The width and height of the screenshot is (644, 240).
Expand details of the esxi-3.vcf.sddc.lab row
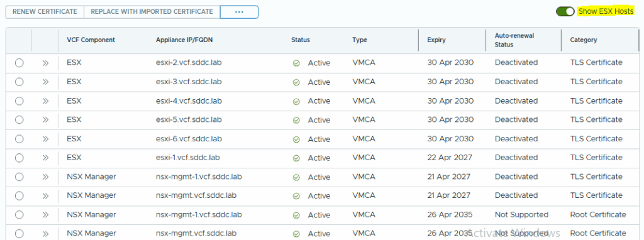(x=45, y=82)
